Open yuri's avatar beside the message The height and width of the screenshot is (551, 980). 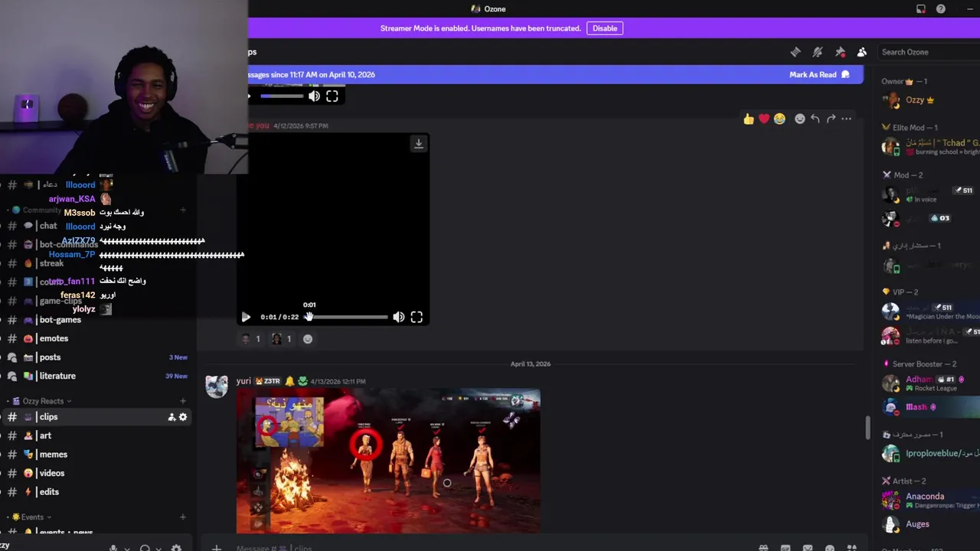click(x=217, y=386)
